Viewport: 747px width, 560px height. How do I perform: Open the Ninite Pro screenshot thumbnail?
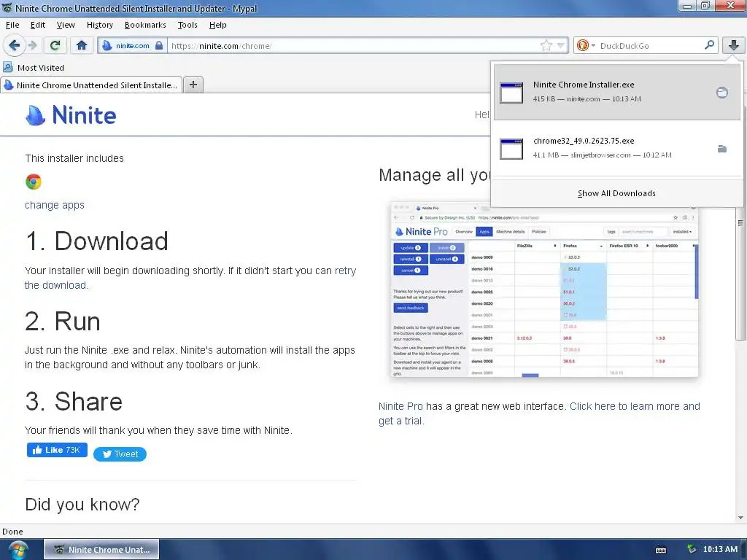point(544,289)
